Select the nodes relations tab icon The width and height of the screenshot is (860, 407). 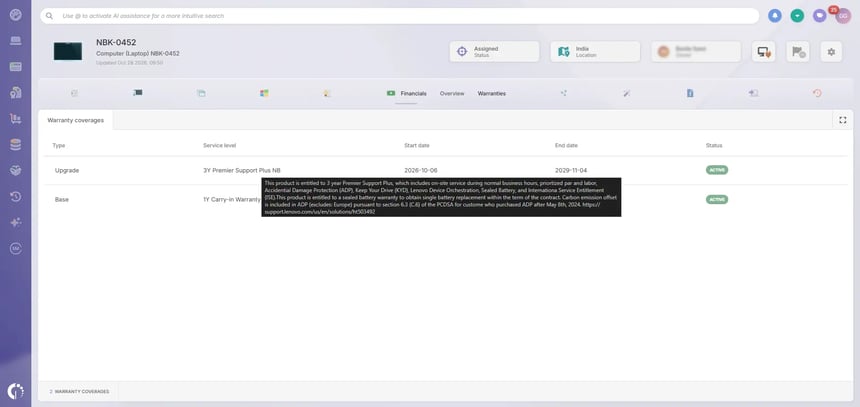pos(563,93)
